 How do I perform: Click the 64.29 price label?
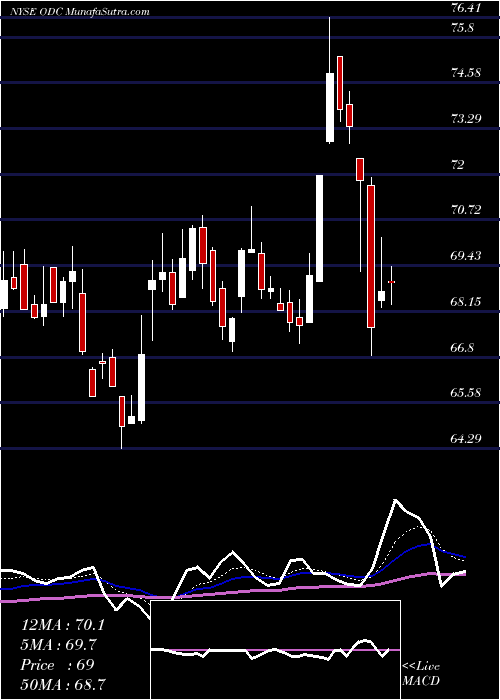[x=466, y=438]
